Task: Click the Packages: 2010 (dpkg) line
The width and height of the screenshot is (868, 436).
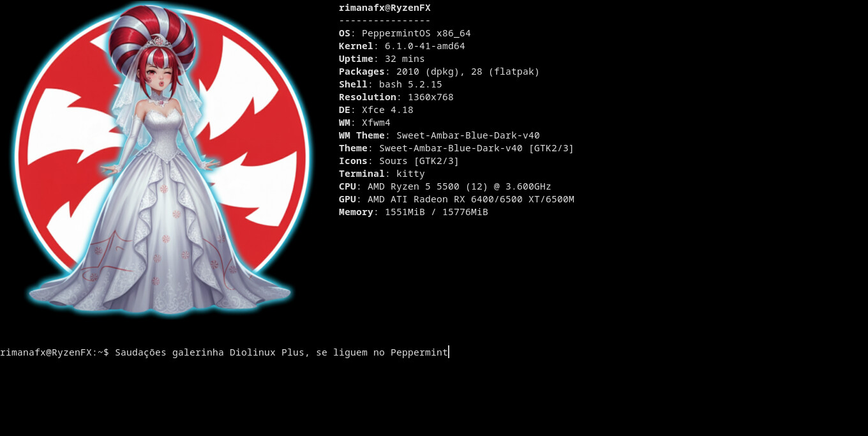Action: click(439, 71)
